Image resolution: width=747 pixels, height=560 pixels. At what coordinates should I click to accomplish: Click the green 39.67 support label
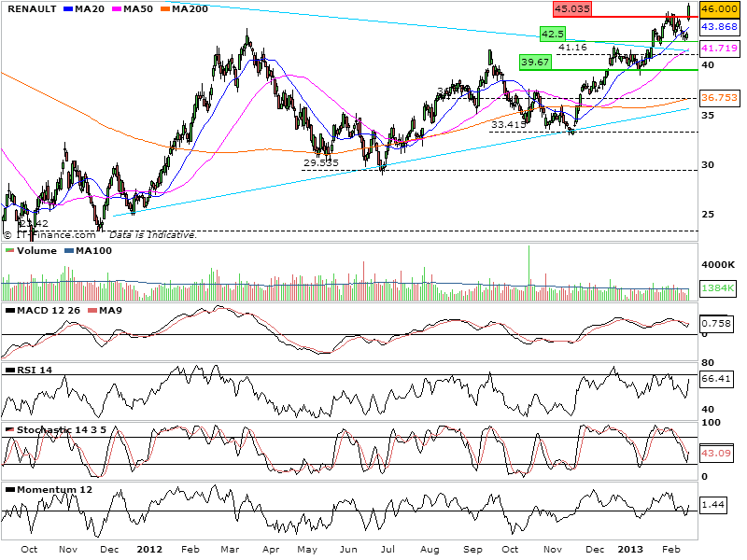(535, 62)
